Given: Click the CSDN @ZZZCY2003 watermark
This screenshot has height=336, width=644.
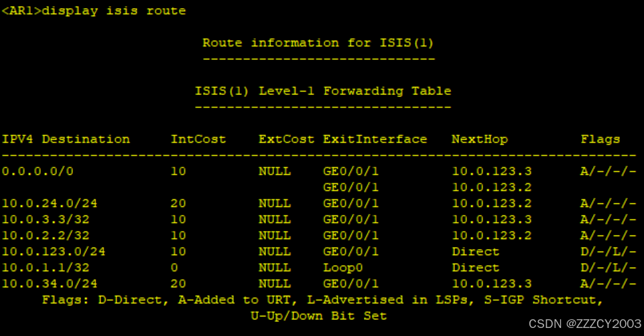Looking at the screenshot, I should (x=584, y=324).
